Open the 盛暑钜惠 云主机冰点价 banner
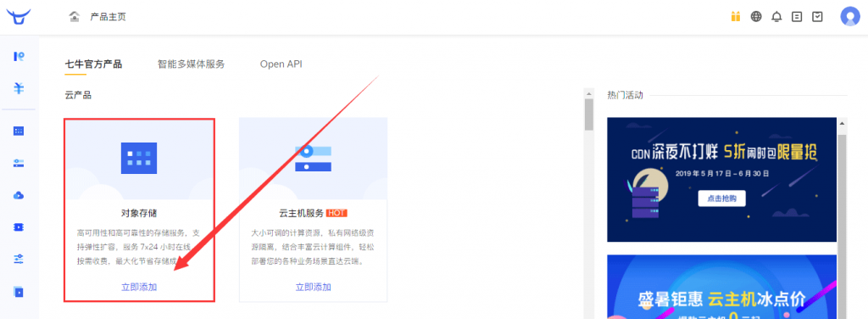 tap(721, 287)
